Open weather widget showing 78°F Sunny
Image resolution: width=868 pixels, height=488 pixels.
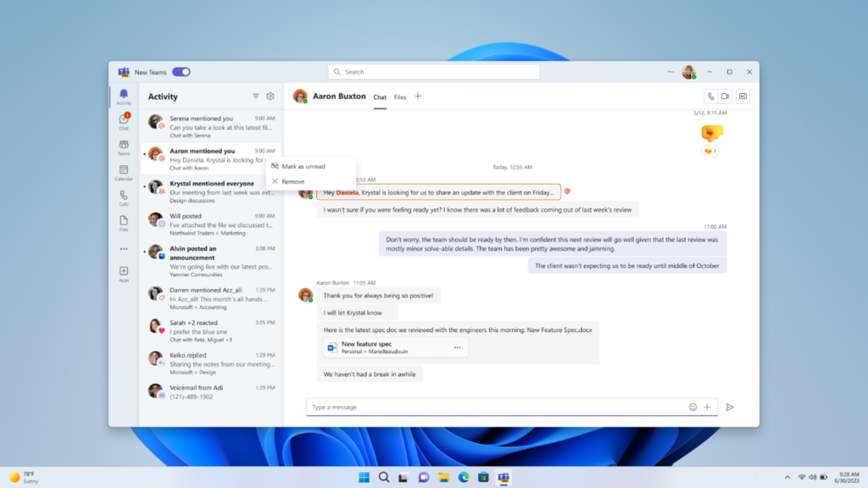(24, 478)
